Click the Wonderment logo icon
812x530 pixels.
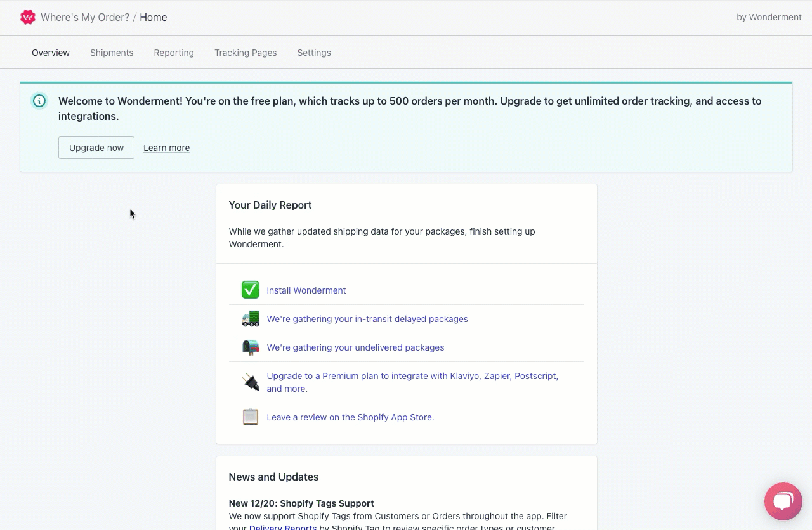coord(28,17)
